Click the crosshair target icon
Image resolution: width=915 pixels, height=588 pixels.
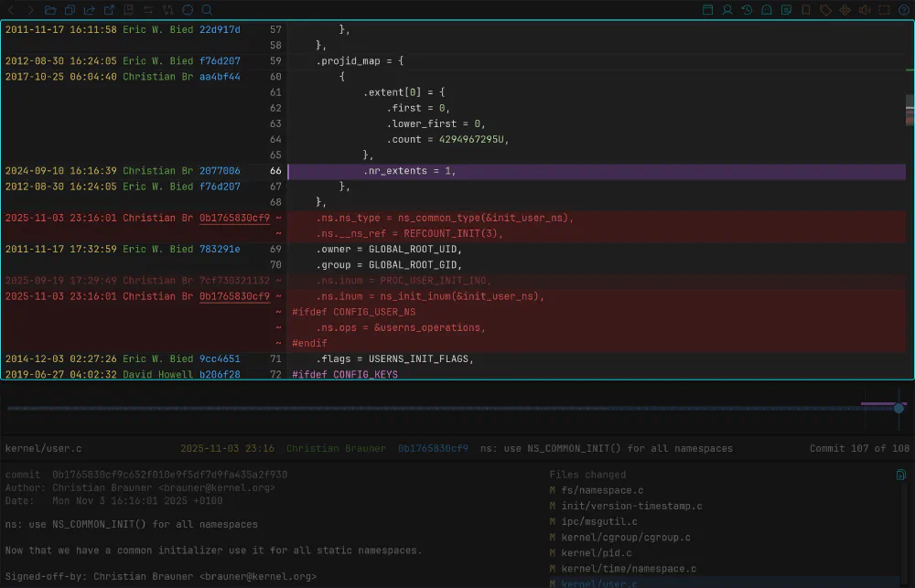tap(188, 10)
